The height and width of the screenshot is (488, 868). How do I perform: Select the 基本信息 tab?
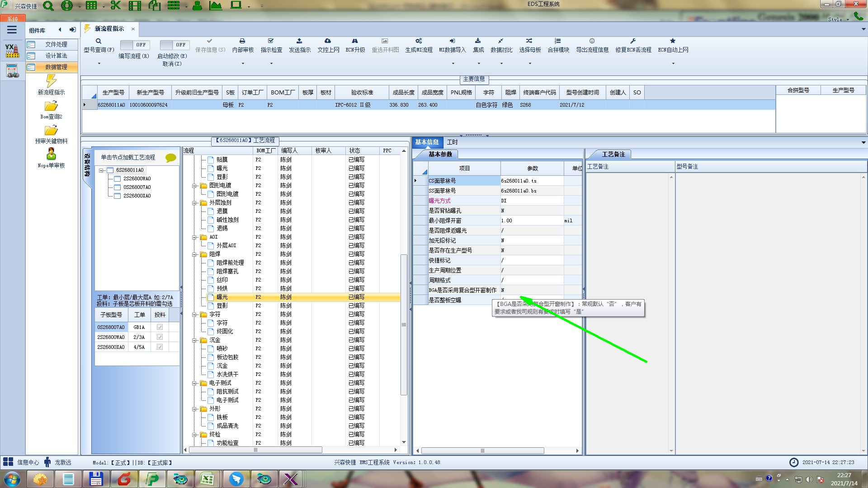pyautogui.click(x=427, y=142)
